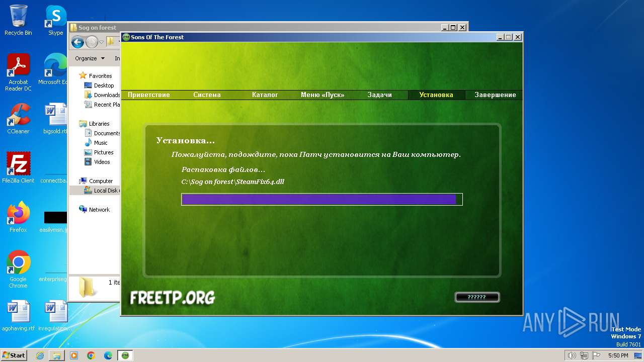The image size is (644, 362).
Task: Click the ?????? button in installer
Action: (476, 297)
